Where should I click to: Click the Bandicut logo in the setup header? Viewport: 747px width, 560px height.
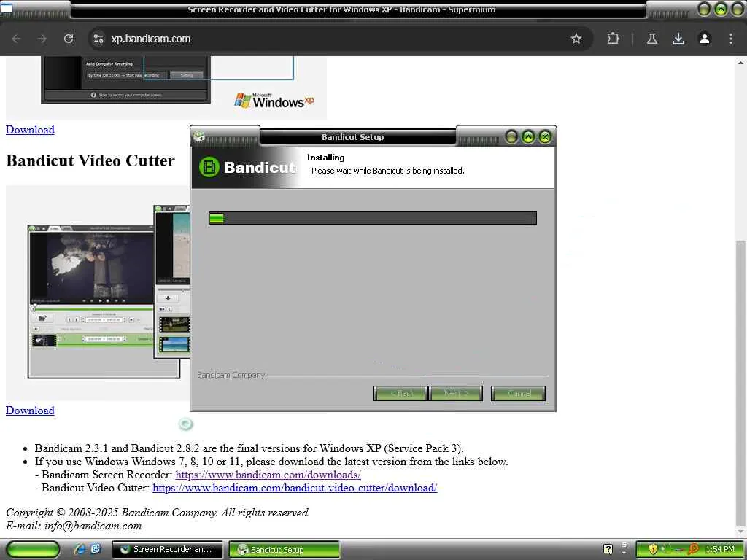point(247,167)
